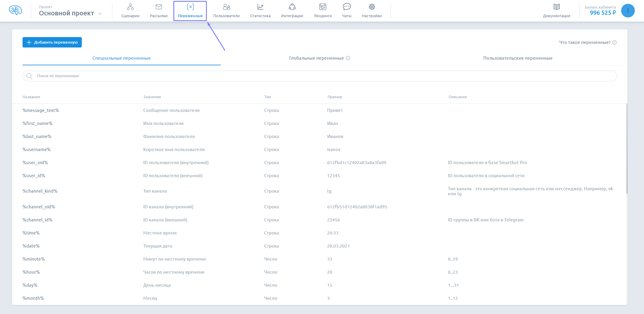Open the Лендинги section icon

pyautogui.click(x=322, y=7)
